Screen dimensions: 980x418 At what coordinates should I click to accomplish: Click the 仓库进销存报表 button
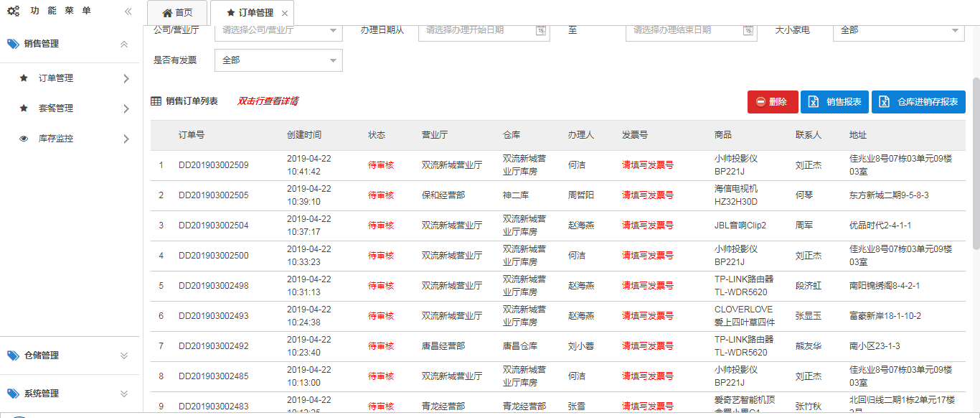coord(918,102)
